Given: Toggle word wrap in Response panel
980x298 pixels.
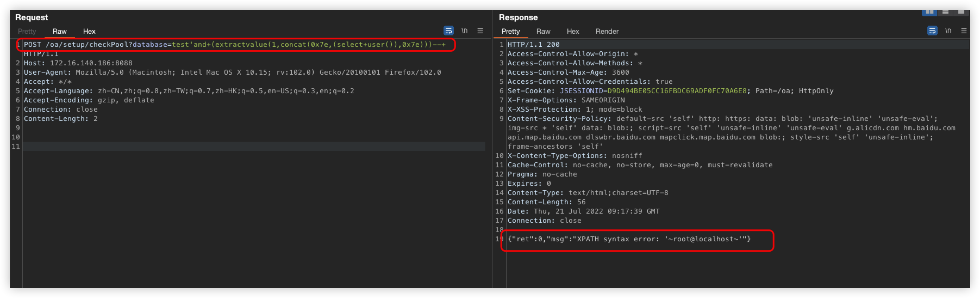Looking at the screenshot, I should 932,31.
